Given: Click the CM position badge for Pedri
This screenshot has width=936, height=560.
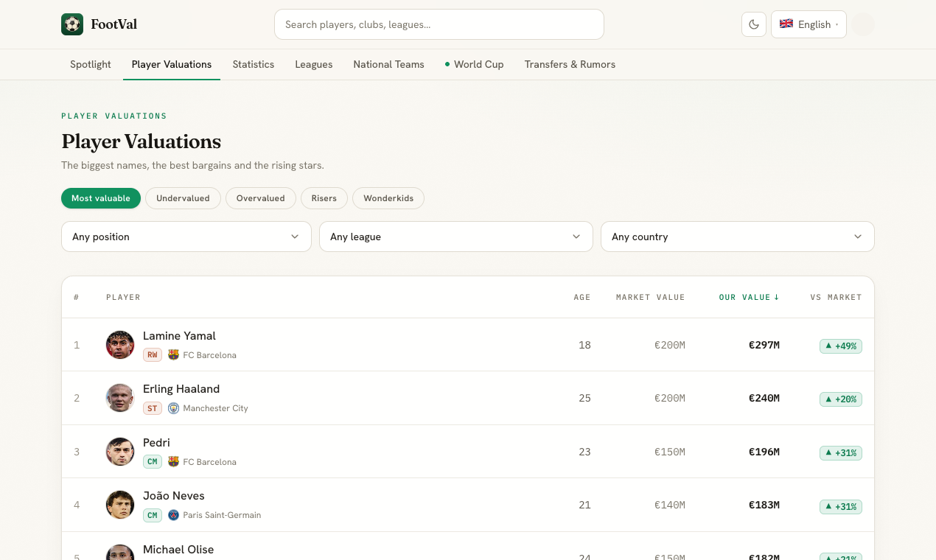Looking at the screenshot, I should pyautogui.click(x=153, y=462).
